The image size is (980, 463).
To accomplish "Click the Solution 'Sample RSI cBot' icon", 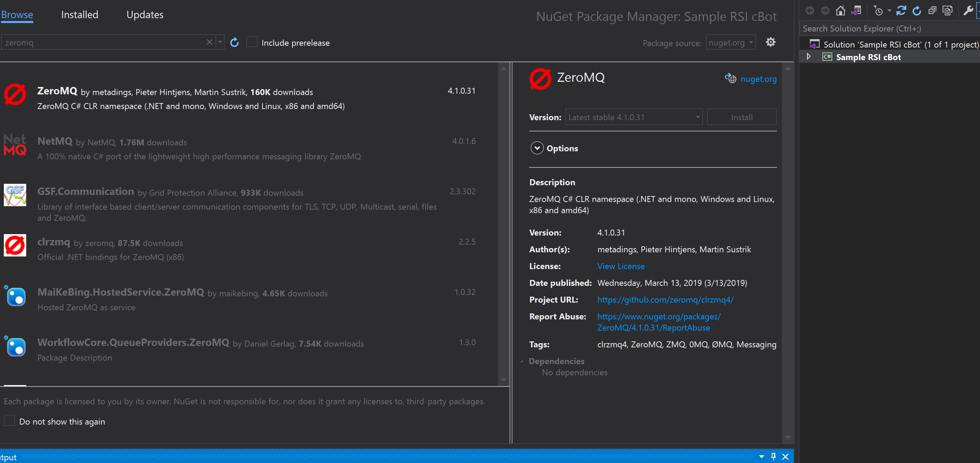I will (814, 44).
